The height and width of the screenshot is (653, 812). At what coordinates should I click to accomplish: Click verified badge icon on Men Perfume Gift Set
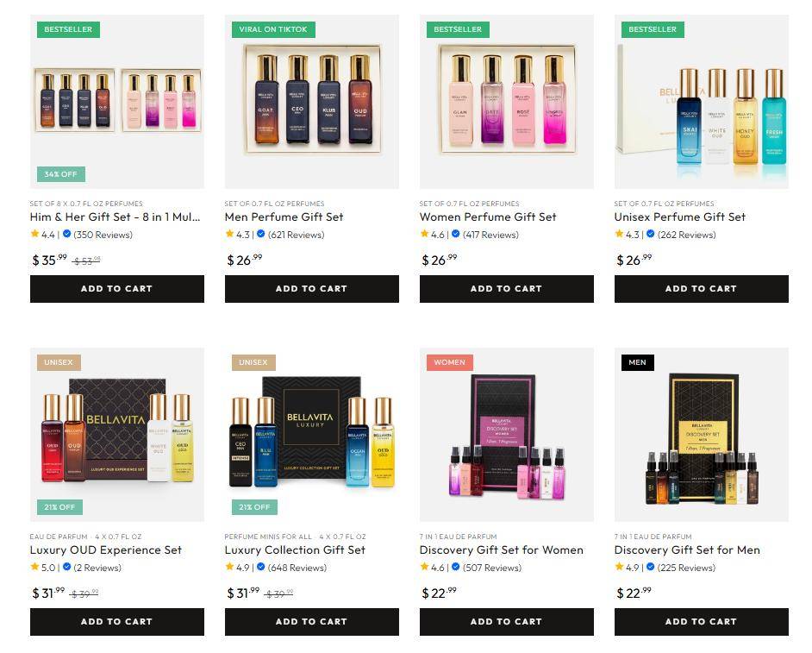point(261,235)
